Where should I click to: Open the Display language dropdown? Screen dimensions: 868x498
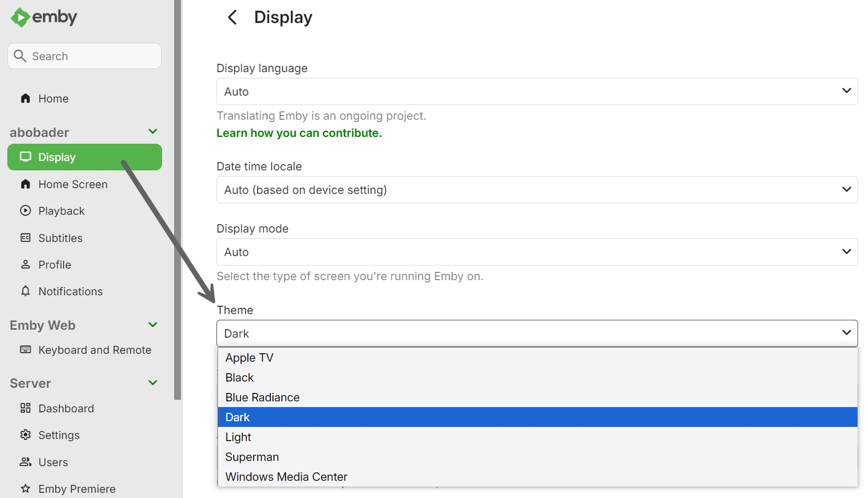pyautogui.click(x=536, y=91)
